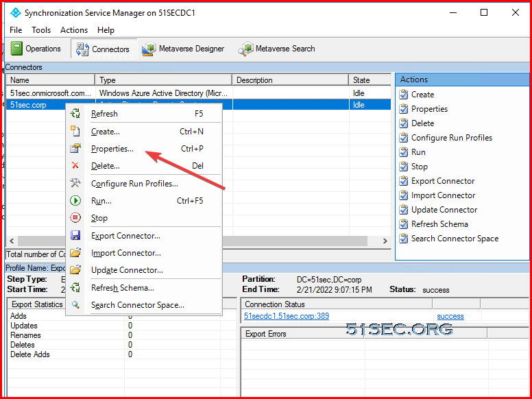Click Search Connector Space in Actions pane
This screenshot has height=399, width=532.
pos(455,239)
